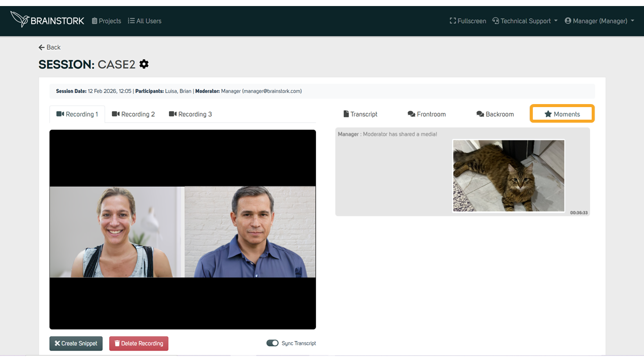Viewport: 644px width, 362px height.
Task: Click the recording video player area
Action: point(183,229)
